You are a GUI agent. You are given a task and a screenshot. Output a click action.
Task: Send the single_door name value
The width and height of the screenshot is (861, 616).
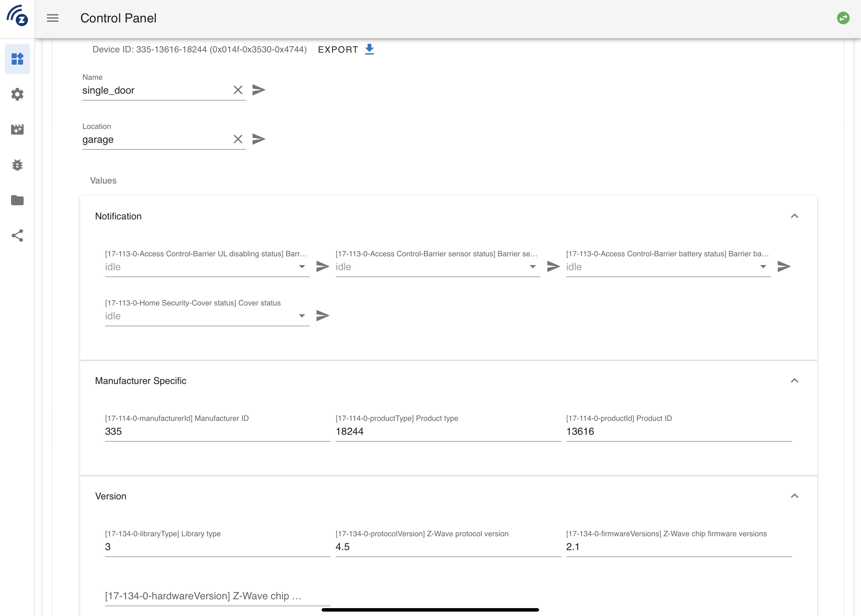tap(259, 90)
